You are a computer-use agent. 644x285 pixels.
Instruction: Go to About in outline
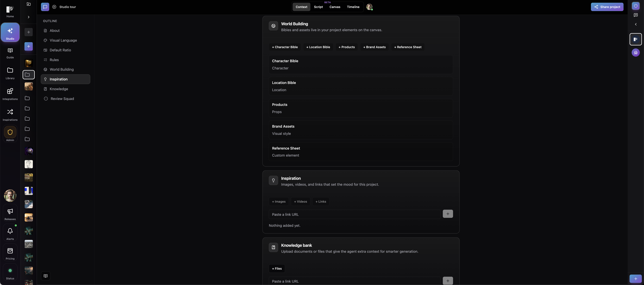[x=66, y=31]
